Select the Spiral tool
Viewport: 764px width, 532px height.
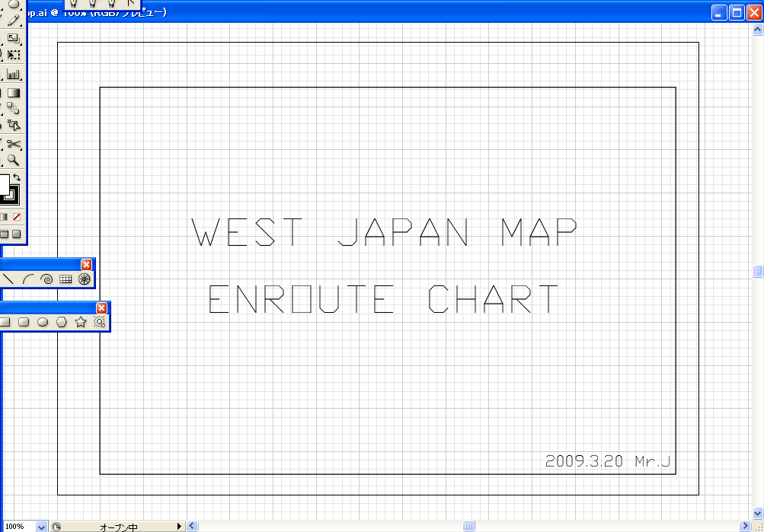(x=46, y=279)
